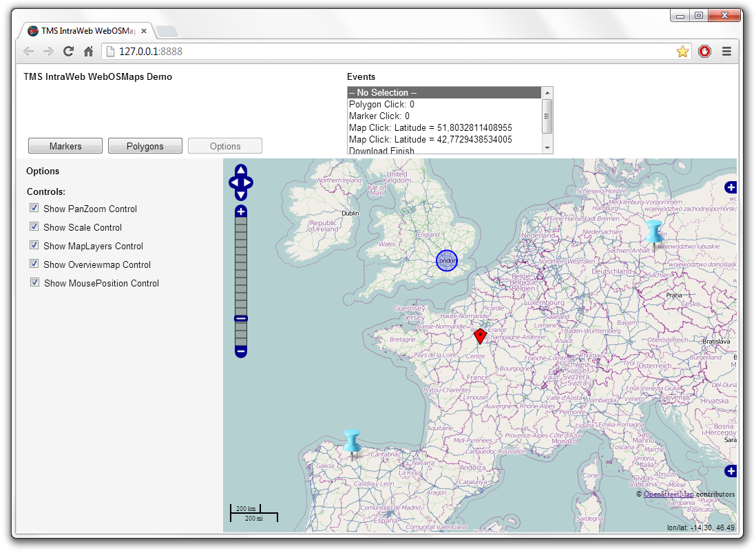Screen dimensions: 756x553
Task: Click the zoom bar slider handle
Action: (240, 319)
